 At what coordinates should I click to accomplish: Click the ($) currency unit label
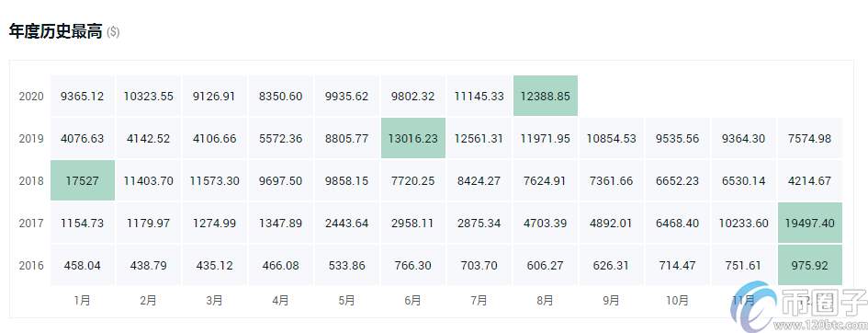coord(113,32)
